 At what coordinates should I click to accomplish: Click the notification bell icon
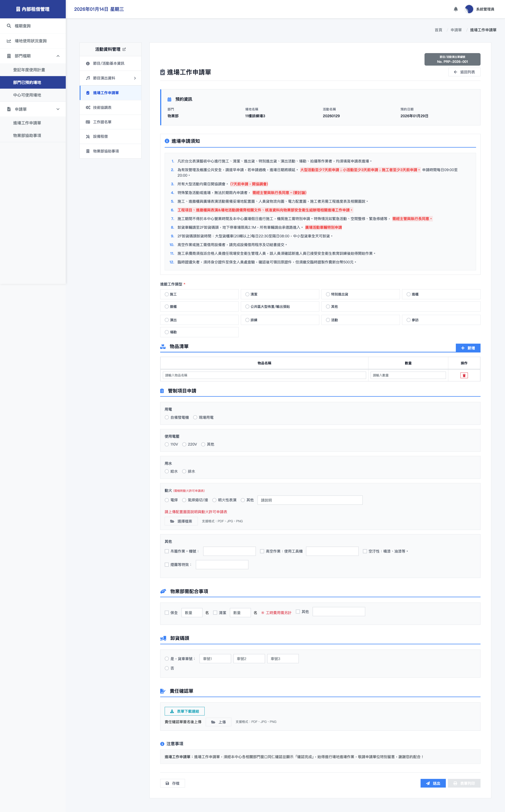[x=456, y=9]
